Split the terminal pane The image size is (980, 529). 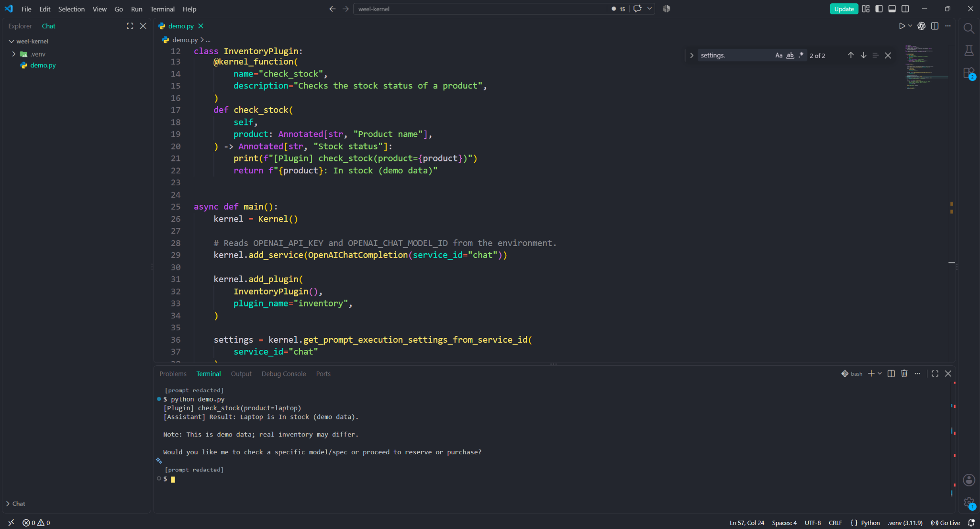point(891,373)
